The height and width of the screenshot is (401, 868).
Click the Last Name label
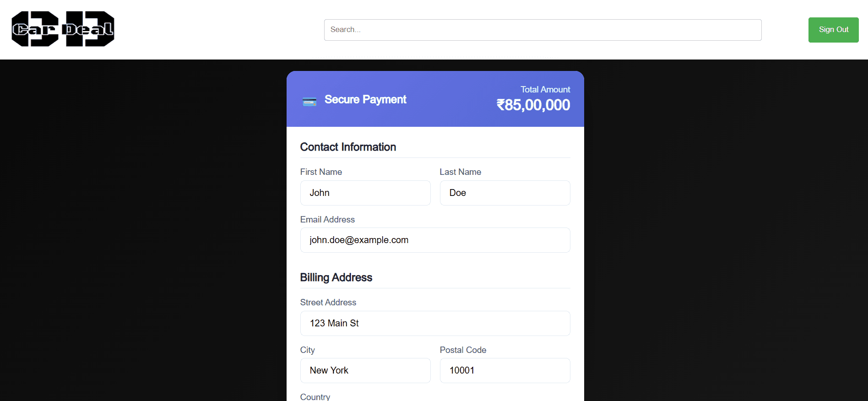(x=460, y=172)
